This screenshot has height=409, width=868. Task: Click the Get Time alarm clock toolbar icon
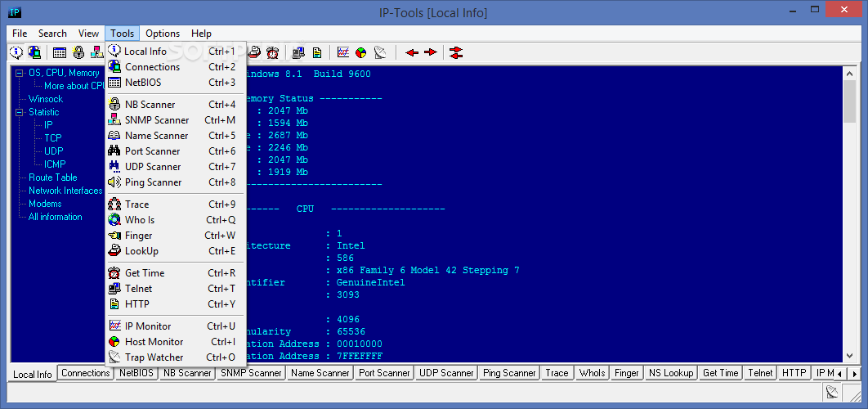(272, 52)
